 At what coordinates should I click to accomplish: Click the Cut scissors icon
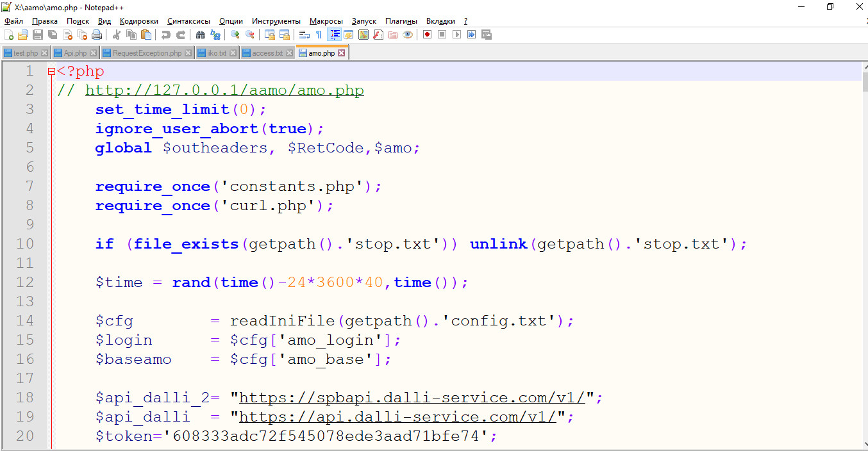[117, 35]
